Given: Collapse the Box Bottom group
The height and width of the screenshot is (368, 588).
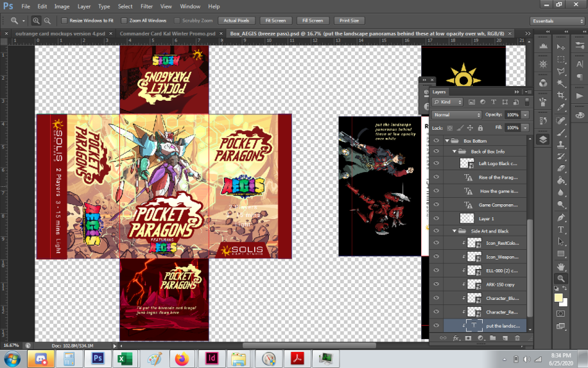Looking at the screenshot, I should pos(447,141).
